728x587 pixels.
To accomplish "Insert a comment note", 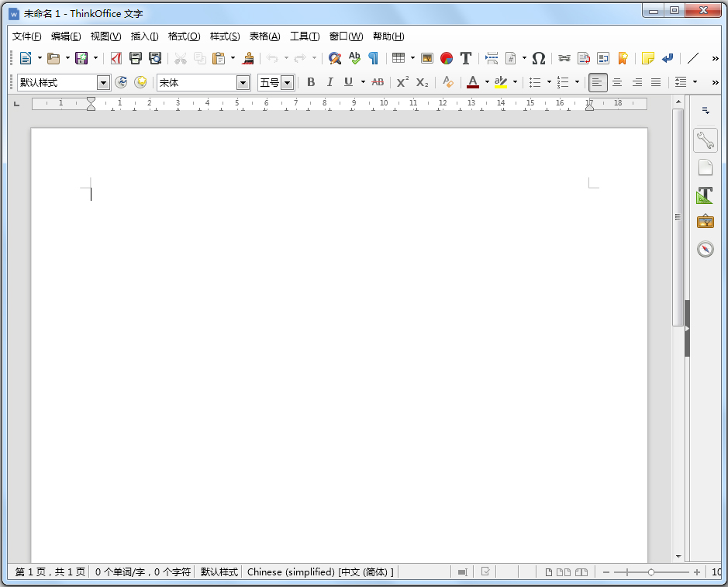I will pos(647,58).
